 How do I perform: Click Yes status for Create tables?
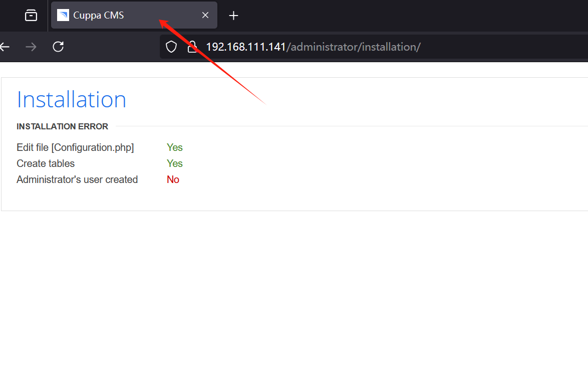pos(175,163)
